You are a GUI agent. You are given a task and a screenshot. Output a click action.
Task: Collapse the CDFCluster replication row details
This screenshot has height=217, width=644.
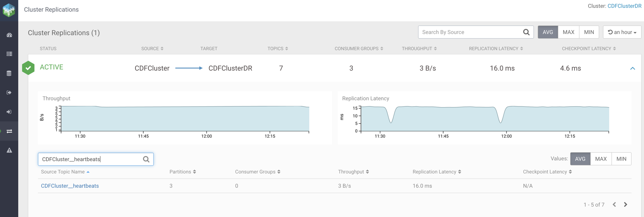[632, 68]
